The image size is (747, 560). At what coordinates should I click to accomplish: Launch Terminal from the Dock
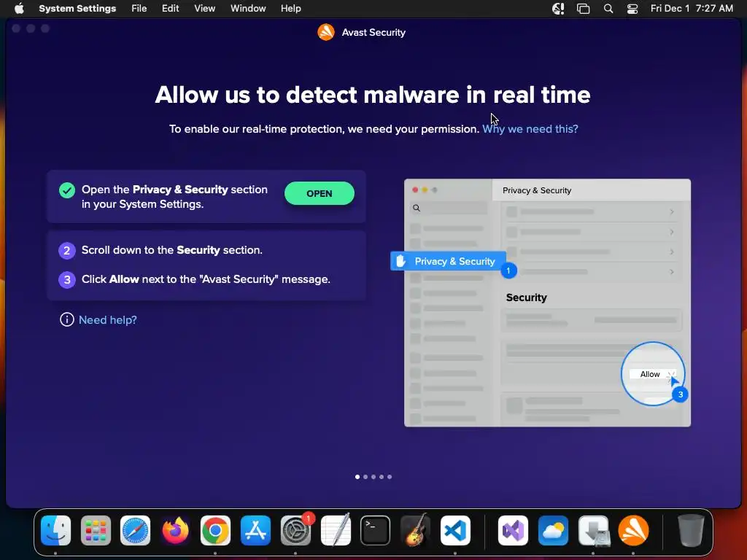pyautogui.click(x=376, y=530)
